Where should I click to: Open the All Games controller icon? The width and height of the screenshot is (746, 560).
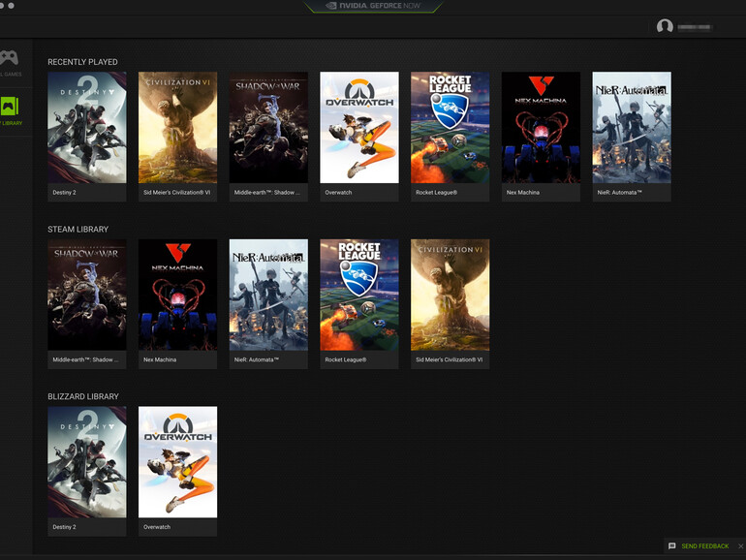9,58
